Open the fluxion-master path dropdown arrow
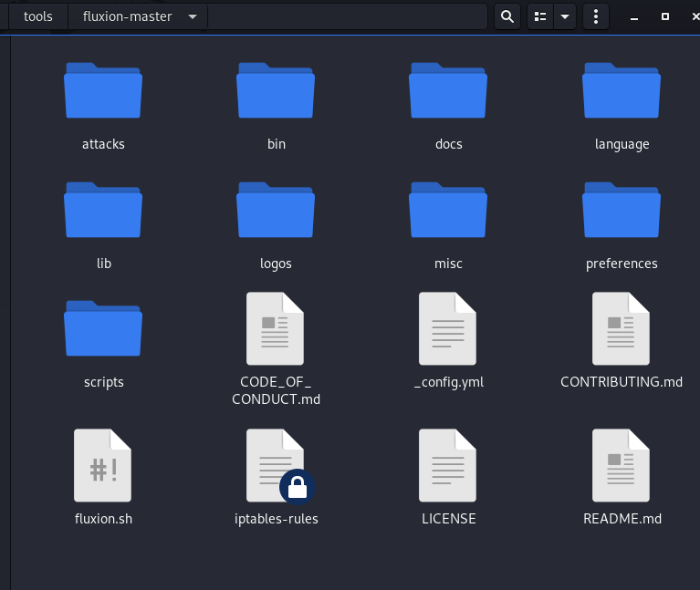 pyautogui.click(x=193, y=17)
